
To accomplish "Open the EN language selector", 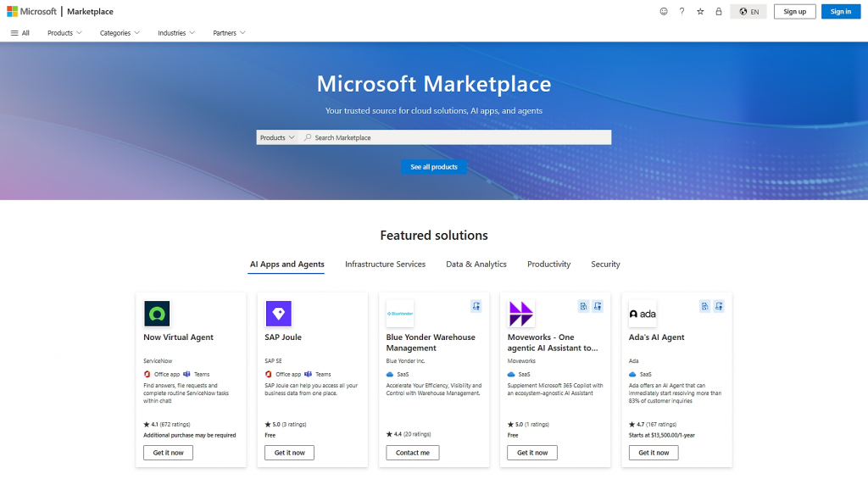I will click(x=748, y=12).
